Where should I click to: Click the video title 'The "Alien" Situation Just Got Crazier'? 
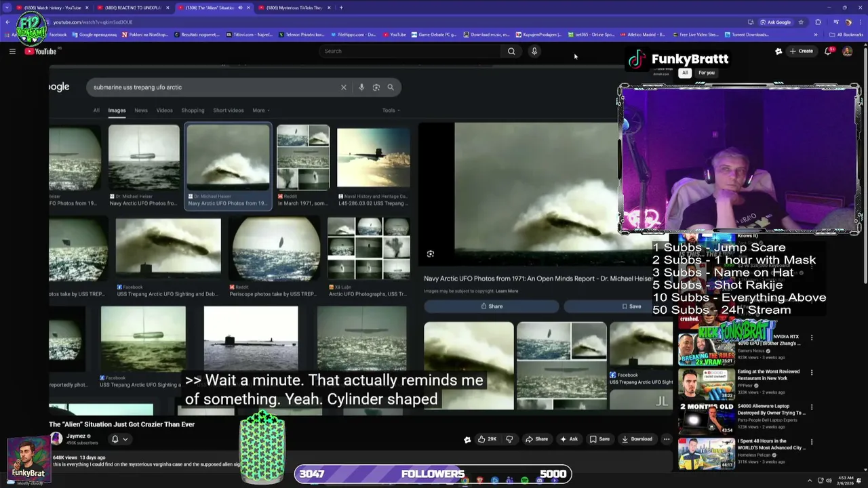(122, 424)
